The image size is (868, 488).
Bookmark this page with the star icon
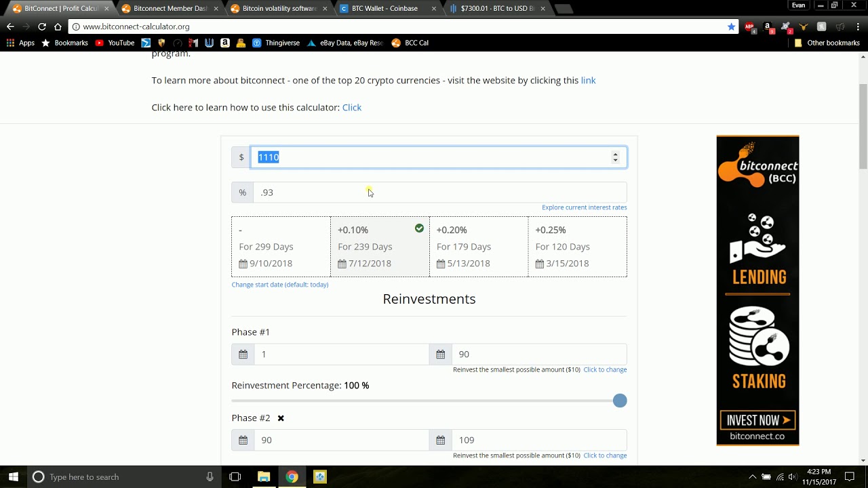(x=731, y=26)
